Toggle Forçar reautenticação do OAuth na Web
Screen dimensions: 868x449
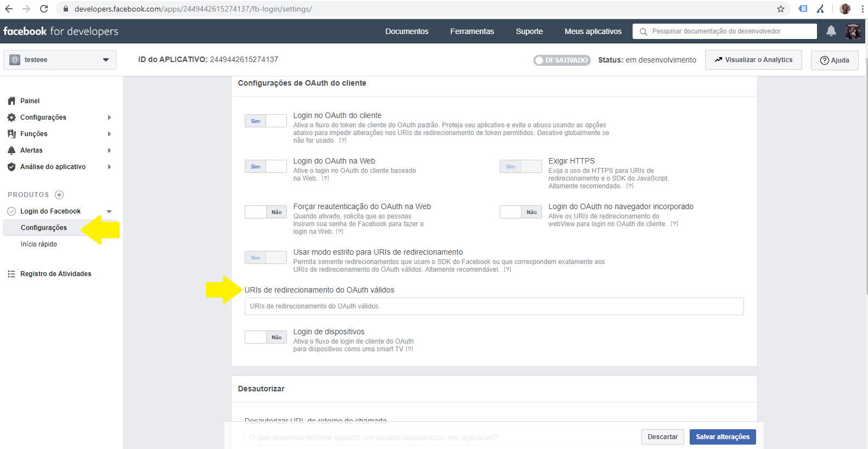[x=266, y=212]
